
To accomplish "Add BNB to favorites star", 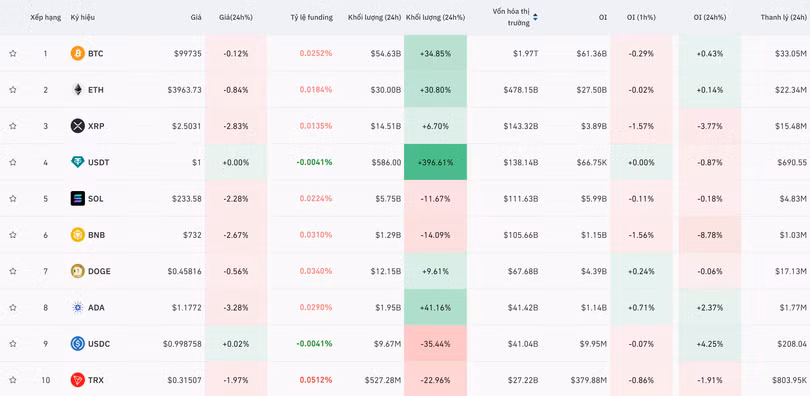I will click(x=13, y=235).
